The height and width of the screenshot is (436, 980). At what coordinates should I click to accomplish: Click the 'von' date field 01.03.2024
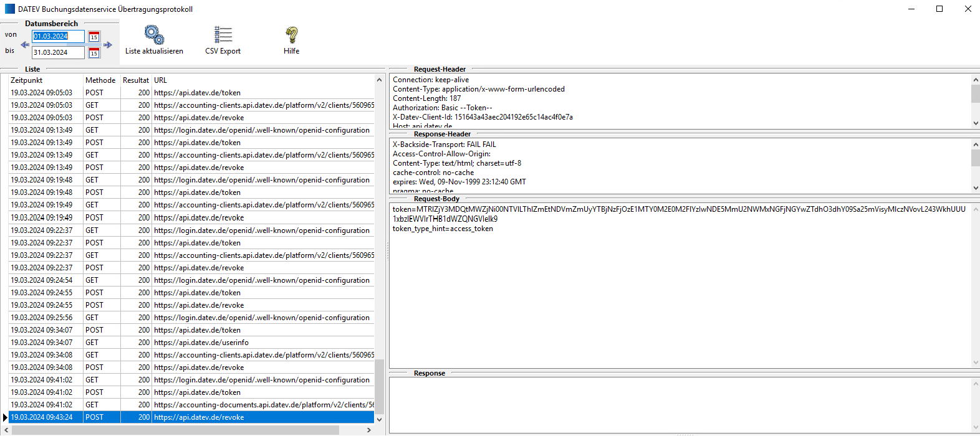click(x=58, y=37)
